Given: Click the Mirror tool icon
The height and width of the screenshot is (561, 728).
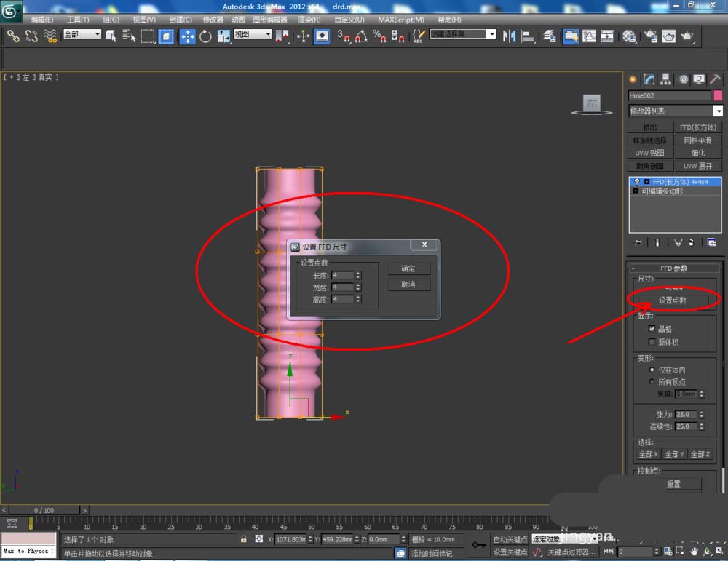Looking at the screenshot, I should click(509, 36).
